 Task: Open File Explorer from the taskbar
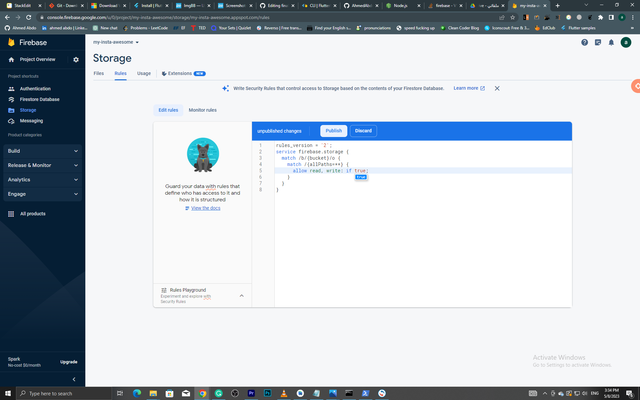(x=153, y=393)
